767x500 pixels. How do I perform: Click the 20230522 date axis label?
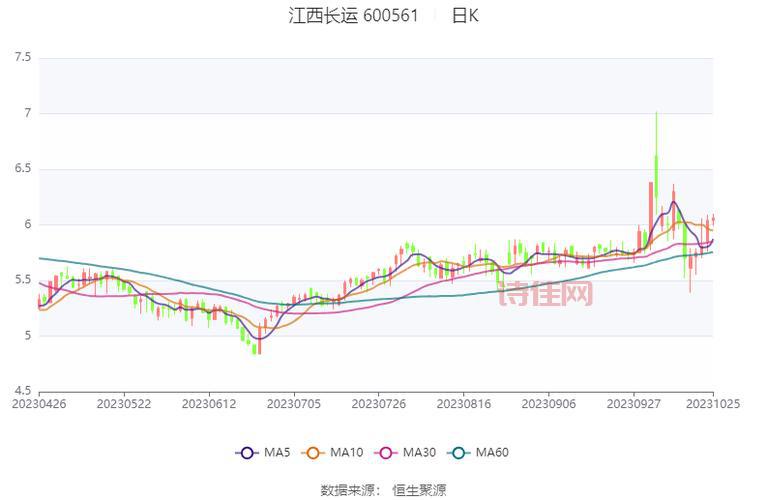pyautogui.click(x=124, y=404)
